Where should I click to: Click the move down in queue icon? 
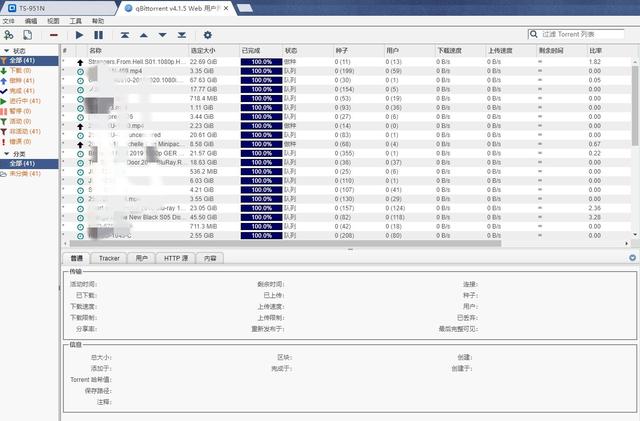[x=162, y=35]
